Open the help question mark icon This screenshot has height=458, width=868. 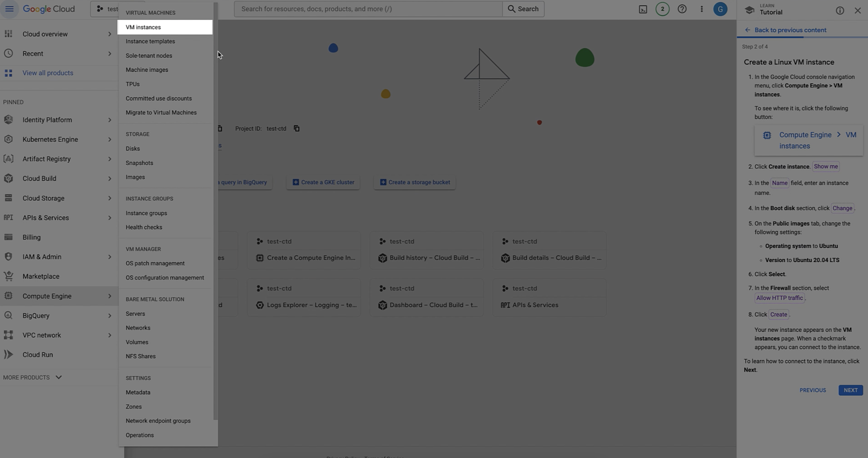682,9
